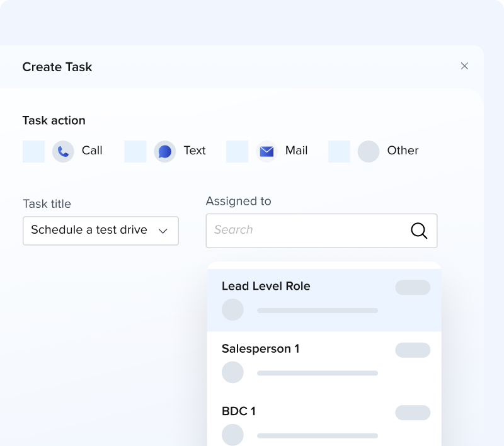Select the Mail task action checkbox
The height and width of the screenshot is (446, 504).
point(237,151)
